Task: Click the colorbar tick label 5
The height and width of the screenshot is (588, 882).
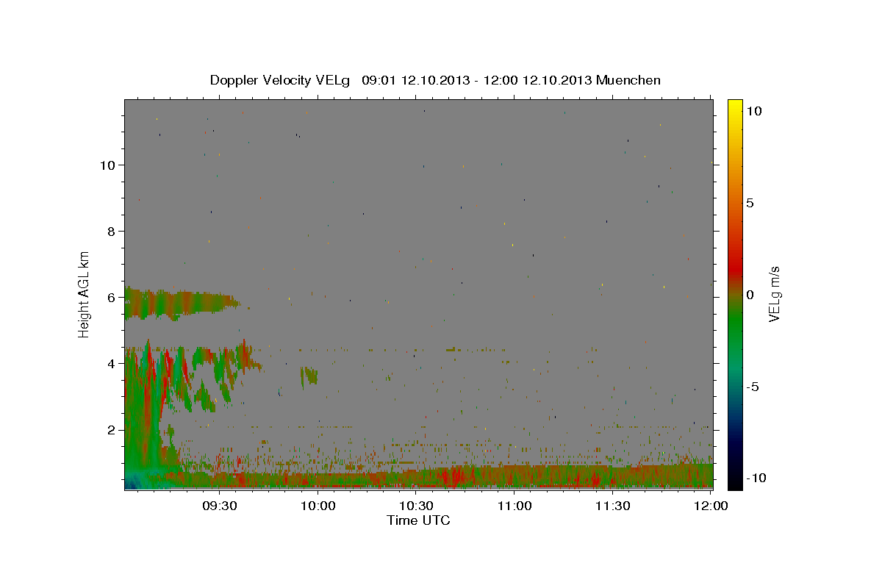Action: [x=750, y=203]
